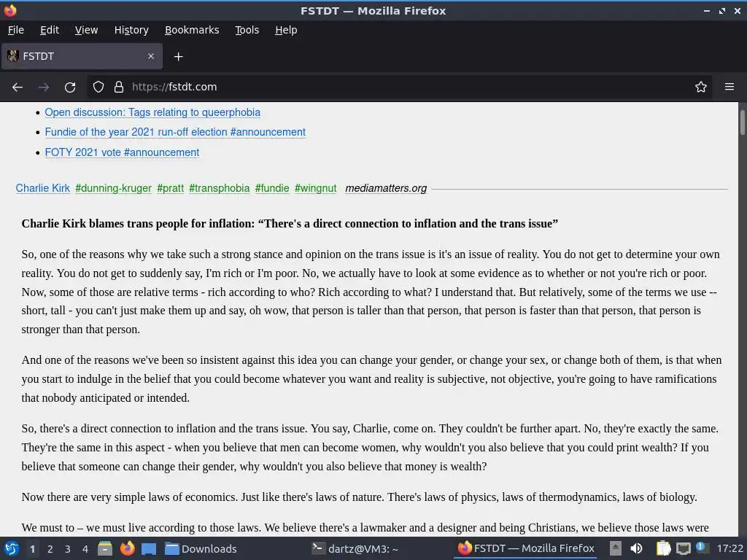Open FOTY 2021 vote announcement link
This screenshot has width=747, height=560.
(122, 152)
